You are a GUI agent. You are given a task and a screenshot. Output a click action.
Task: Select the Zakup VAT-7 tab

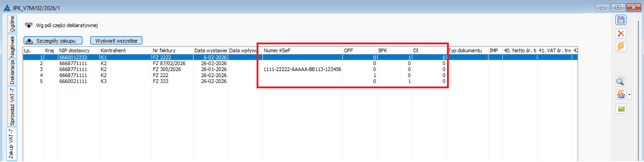click(11, 144)
